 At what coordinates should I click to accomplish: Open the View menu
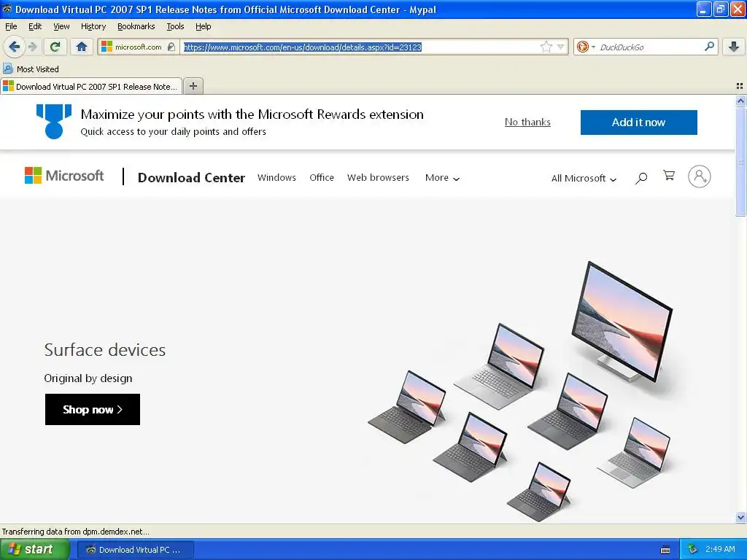61,26
